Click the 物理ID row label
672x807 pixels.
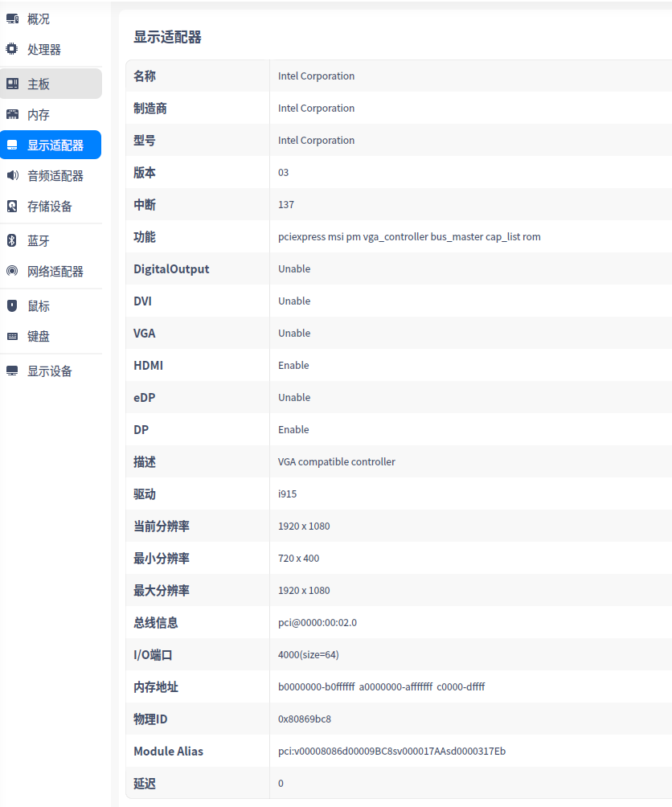150,719
